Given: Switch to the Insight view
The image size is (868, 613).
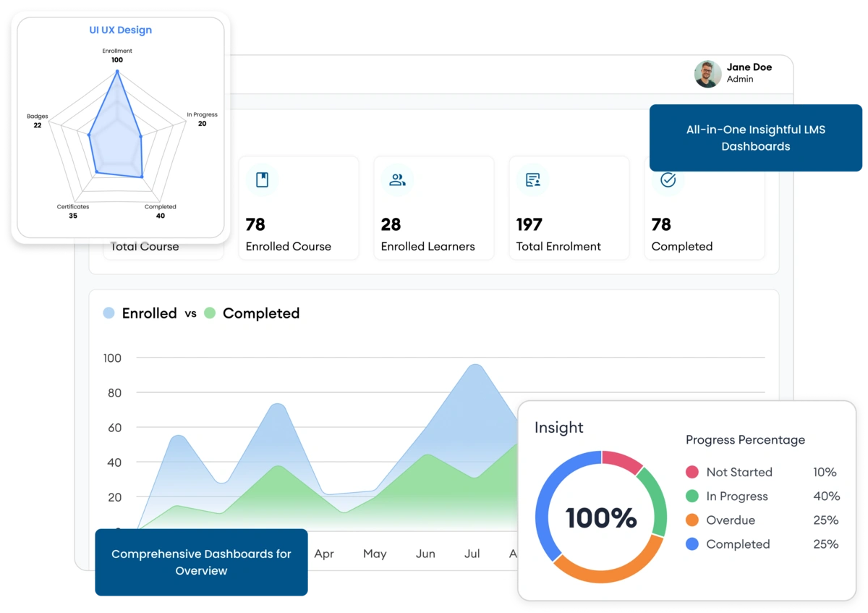Looking at the screenshot, I should (x=558, y=428).
